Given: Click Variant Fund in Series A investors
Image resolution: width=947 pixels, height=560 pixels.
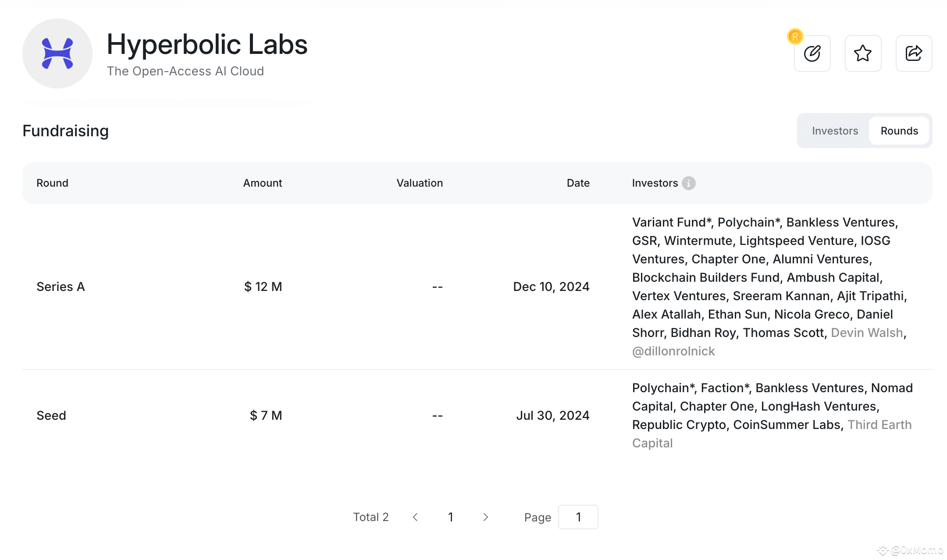Looking at the screenshot, I should (669, 222).
